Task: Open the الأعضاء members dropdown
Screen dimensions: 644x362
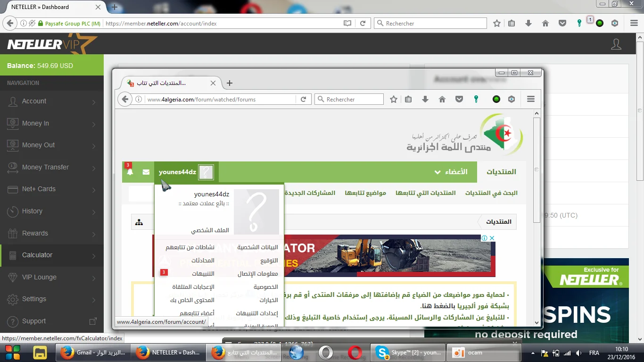Action: (x=451, y=172)
